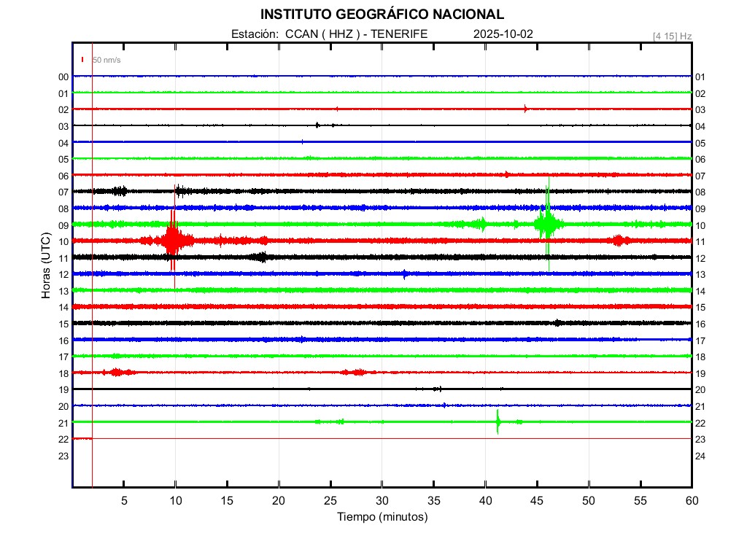This screenshot has height=560, width=747.
Task: Click the red burst on trace 18 near minute 4
Action: coord(117,372)
